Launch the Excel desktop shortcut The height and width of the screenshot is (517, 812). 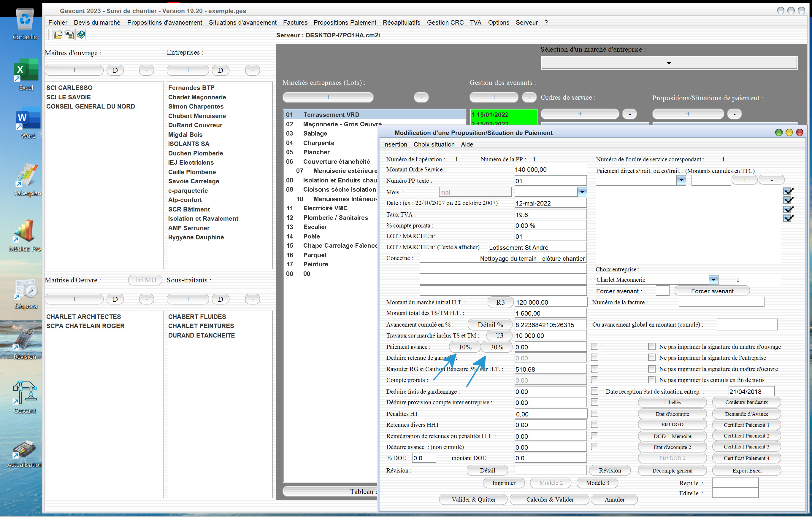coord(26,74)
